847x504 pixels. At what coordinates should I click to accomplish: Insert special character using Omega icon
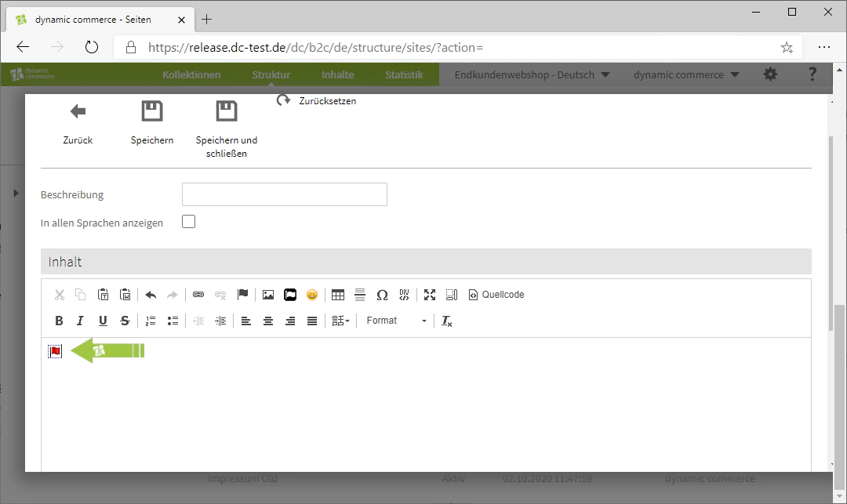[383, 295]
